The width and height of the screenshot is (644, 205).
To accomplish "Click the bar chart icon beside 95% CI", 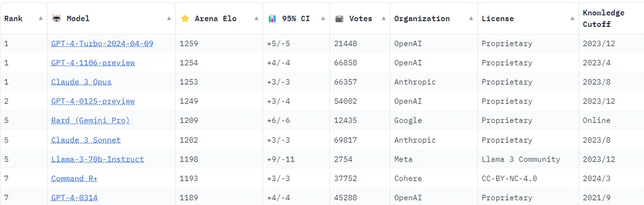I will coord(272,18).
